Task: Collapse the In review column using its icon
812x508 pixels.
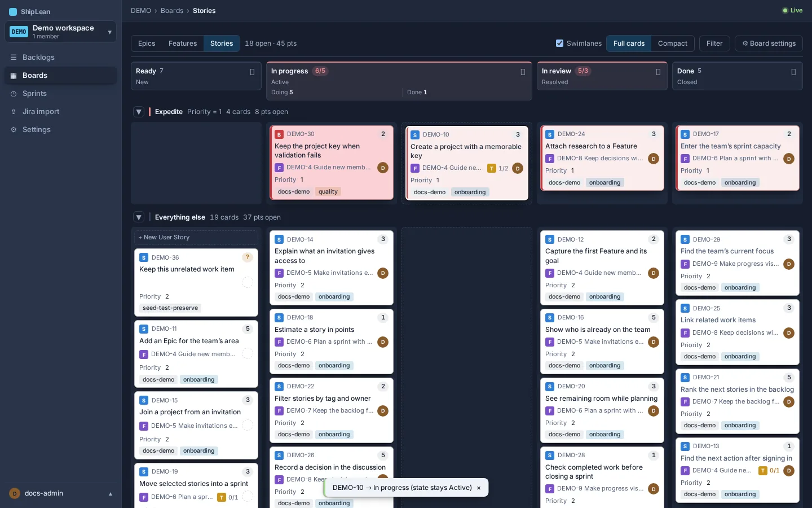Action: pyautogui.click(x=658, y=72)
